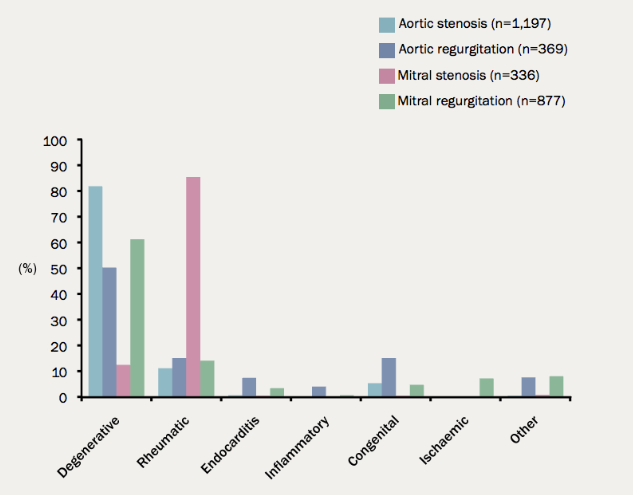This screenshot has width=633, height=495.
Task: Select the short pink Degenerative mitral stenosis bar
Action: tap(123, 381)
